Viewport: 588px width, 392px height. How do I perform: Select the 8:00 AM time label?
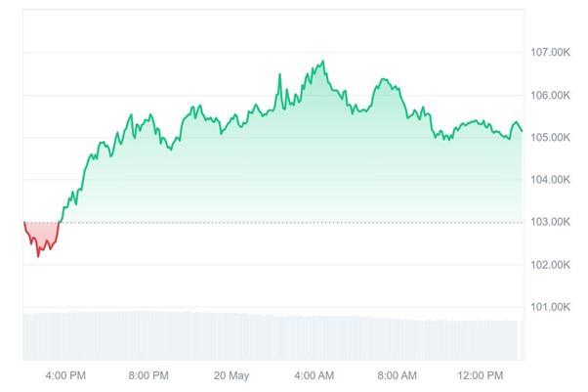pyautogui.click(x=398, y=375)
